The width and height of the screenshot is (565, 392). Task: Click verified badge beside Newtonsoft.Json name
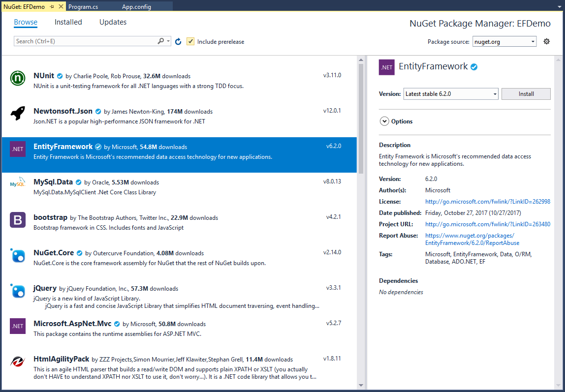[x=98, y=112]
